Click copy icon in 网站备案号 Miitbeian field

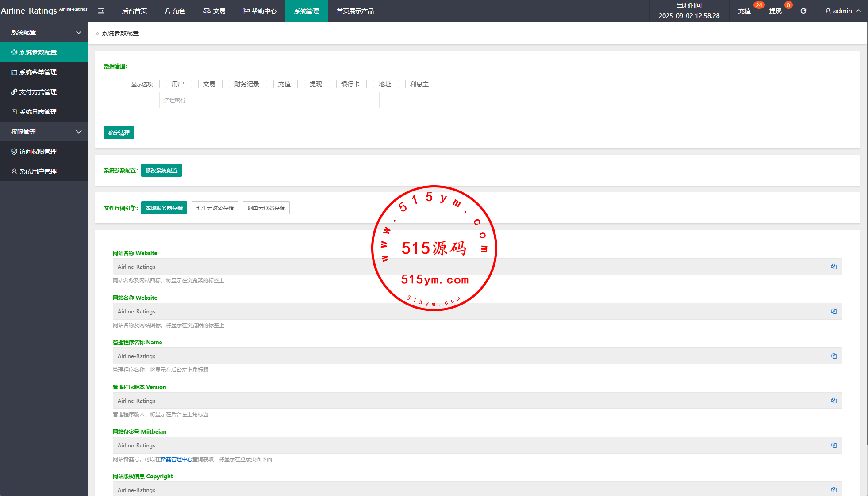[833, 445]
